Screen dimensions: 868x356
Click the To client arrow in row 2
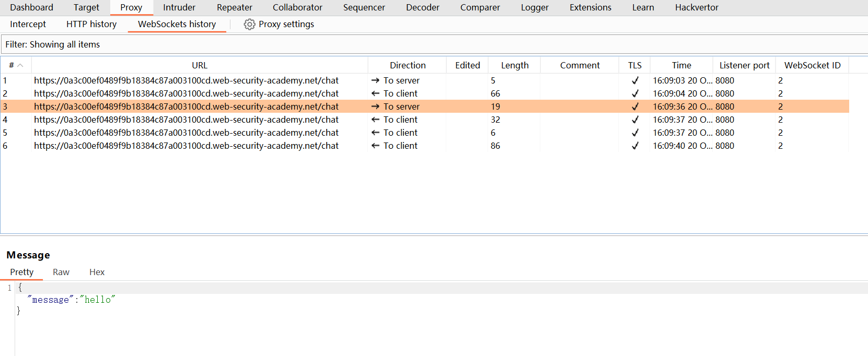point(375,93)
